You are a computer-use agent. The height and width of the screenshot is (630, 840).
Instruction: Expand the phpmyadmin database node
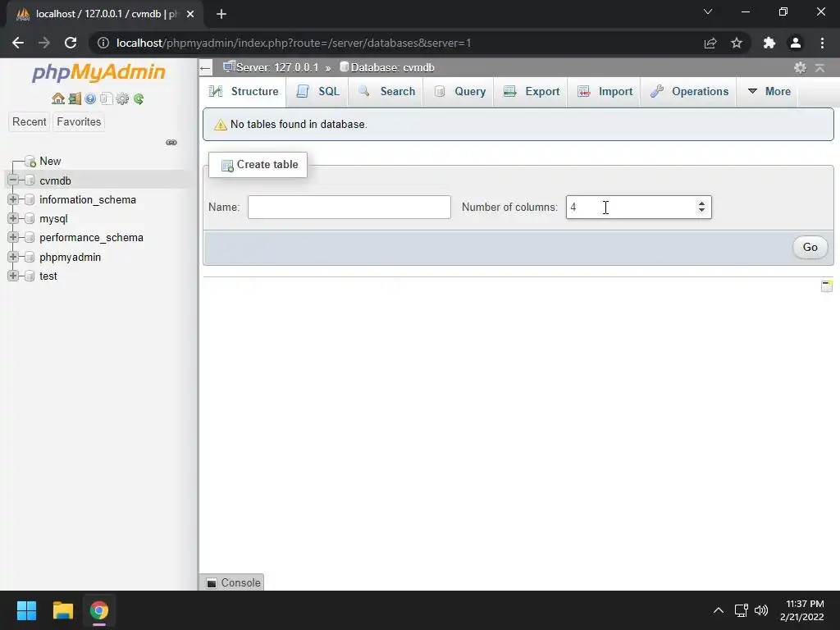[13, 257]
